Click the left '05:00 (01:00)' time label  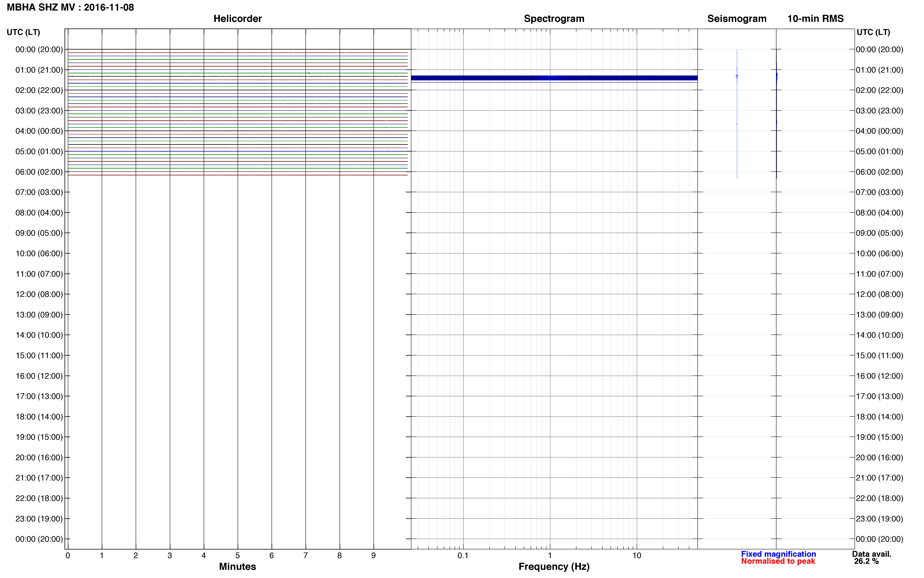pyautogui.click(x=39, y=151)
